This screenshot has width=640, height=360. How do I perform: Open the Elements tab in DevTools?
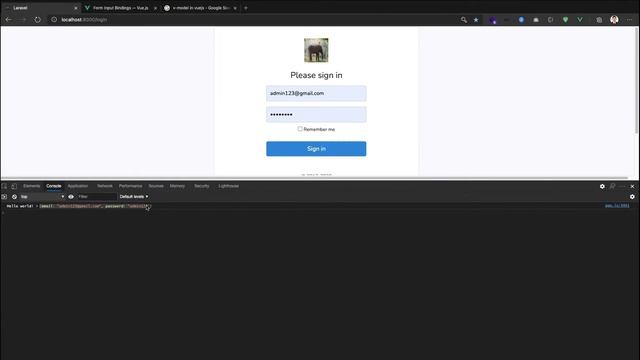[x=31, y=186]
